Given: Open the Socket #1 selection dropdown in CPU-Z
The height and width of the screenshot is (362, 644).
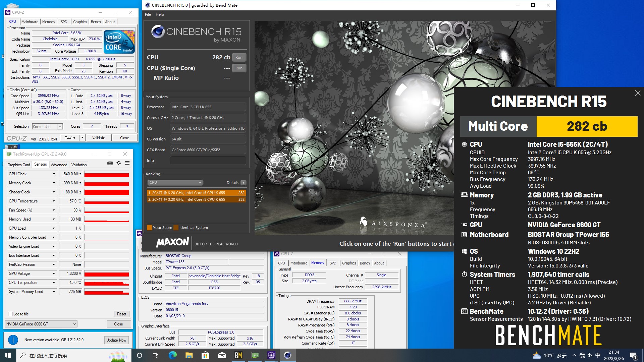Looking at the screenshot, I should (x=47, y=127).
